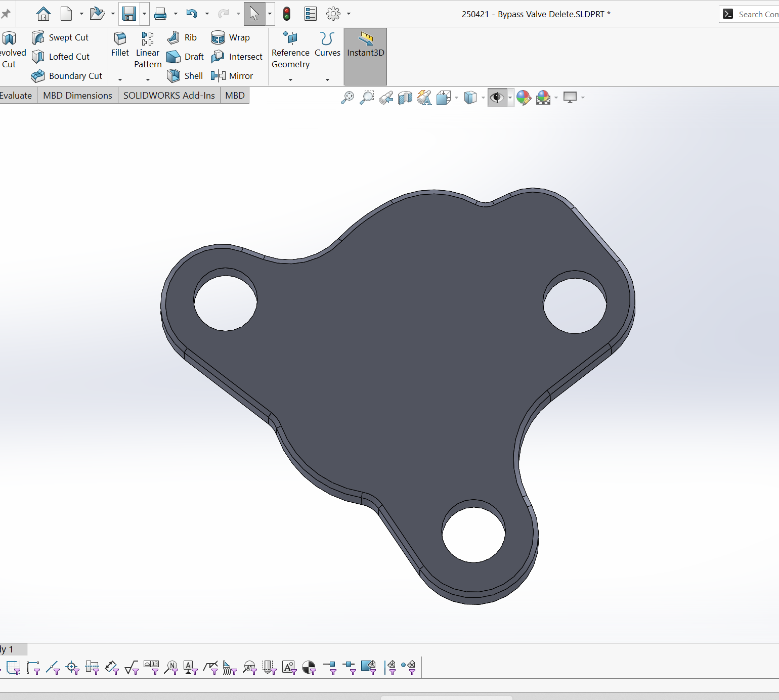Switch to the MBD Dimensions tab
The height and width of the screenshot is (700, 779).
(77, 96)
